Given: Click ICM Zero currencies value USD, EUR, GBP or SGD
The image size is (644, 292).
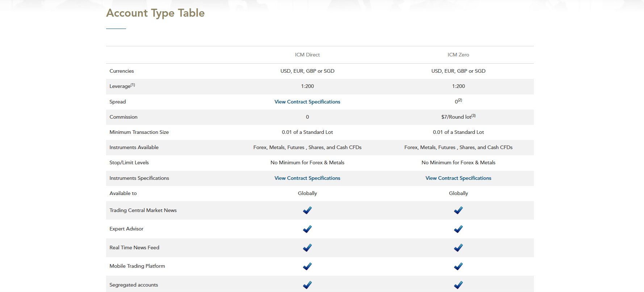Looking at the screenshot, I should (x=458, y=71).
